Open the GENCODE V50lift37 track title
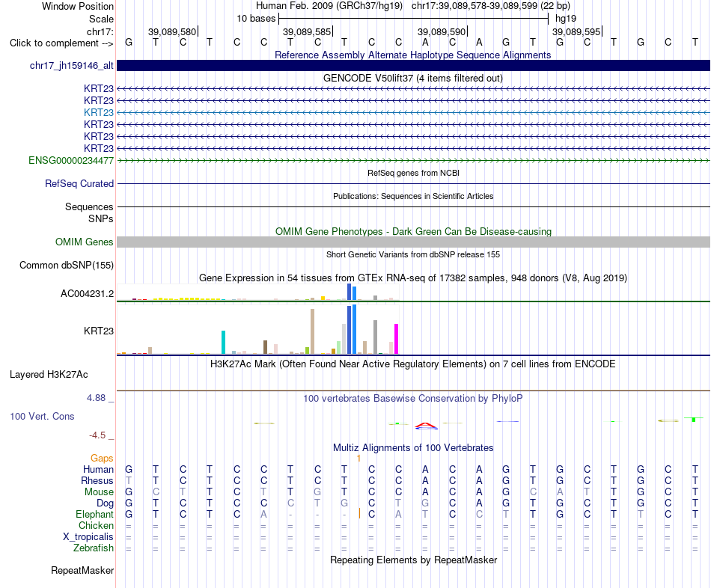 (x=412, y=78)
